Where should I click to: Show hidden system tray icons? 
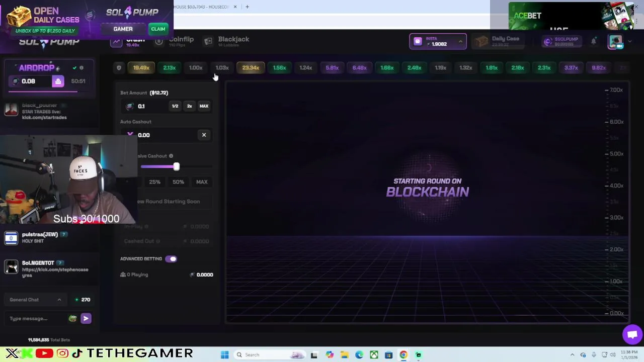[572, 355]
